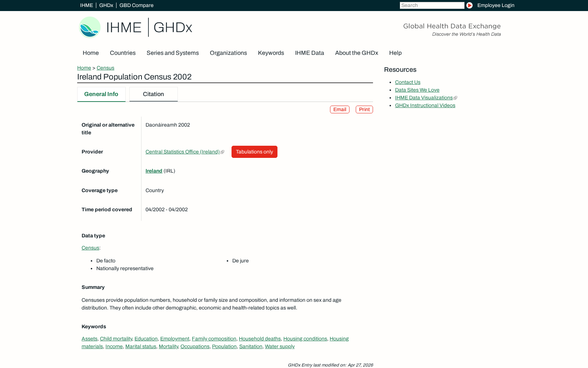Click Employee Login
The image size is (588, 368).
496,5
